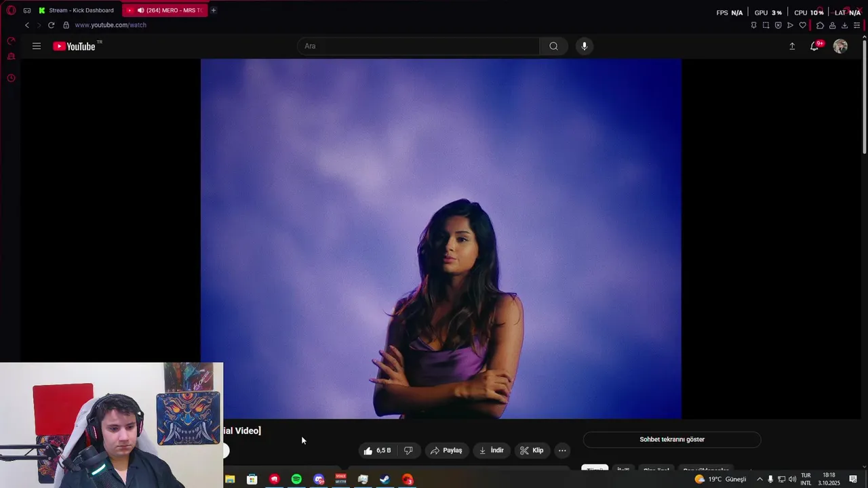868x488 pixels.
Task: Open a new browser tab with plus
Action: pos(214,10)
